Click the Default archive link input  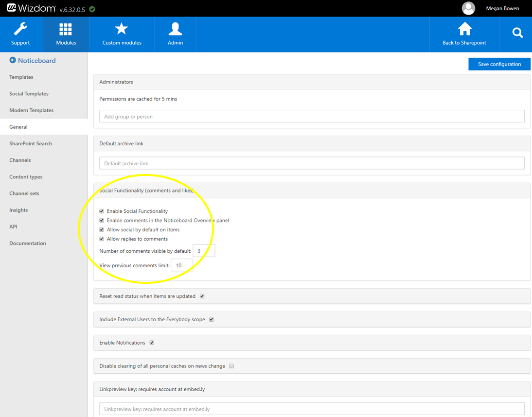312,163
